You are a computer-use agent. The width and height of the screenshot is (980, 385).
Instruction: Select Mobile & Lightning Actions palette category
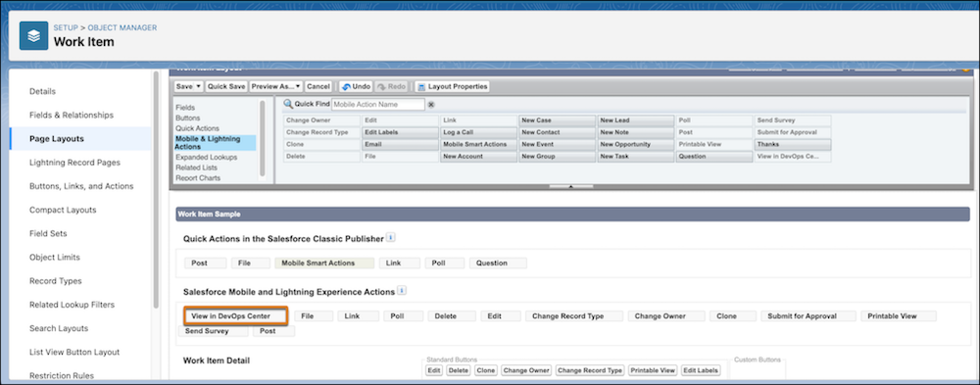pyautogui.click(x=215, y=142)
